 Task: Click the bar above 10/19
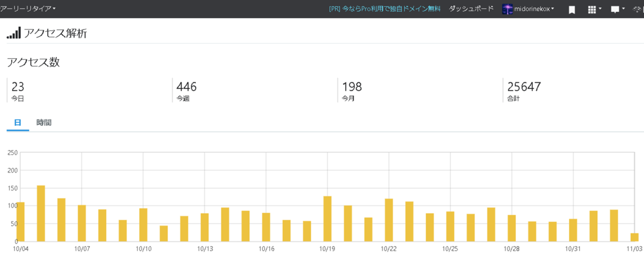pyautogui.click(x=327, y=219)
